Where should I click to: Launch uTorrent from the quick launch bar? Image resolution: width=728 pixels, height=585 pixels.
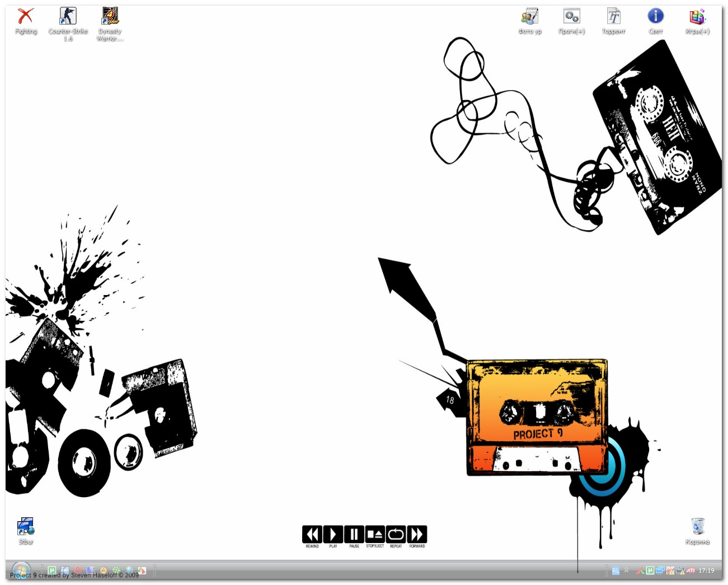52,570
